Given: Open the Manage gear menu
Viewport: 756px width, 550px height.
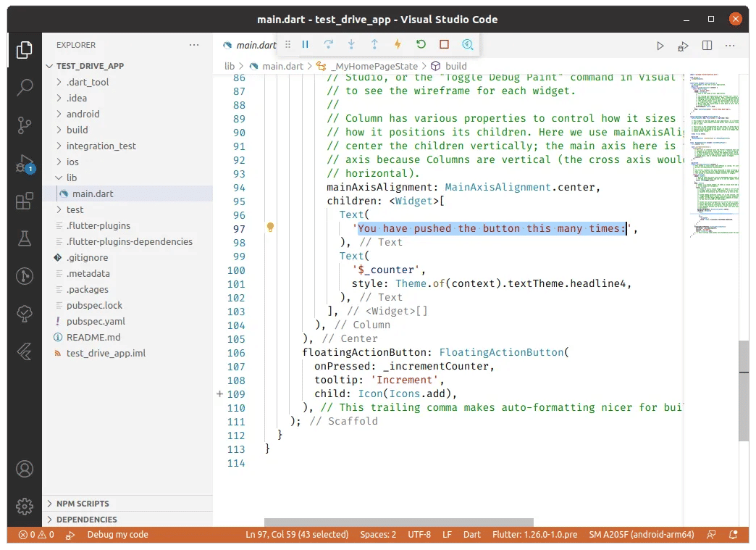Looking at the screenshot, I should [x=24, y=506].
